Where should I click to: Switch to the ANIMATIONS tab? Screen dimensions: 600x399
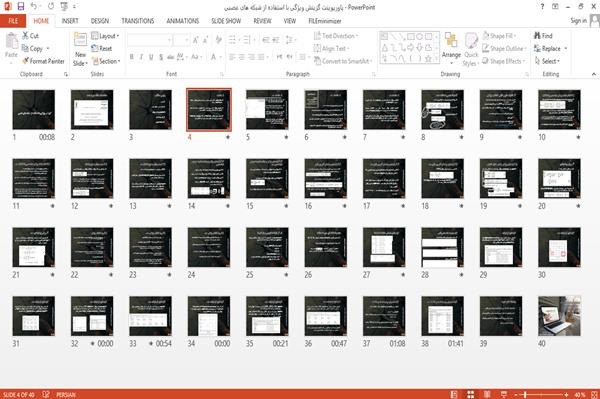point(183,21)
